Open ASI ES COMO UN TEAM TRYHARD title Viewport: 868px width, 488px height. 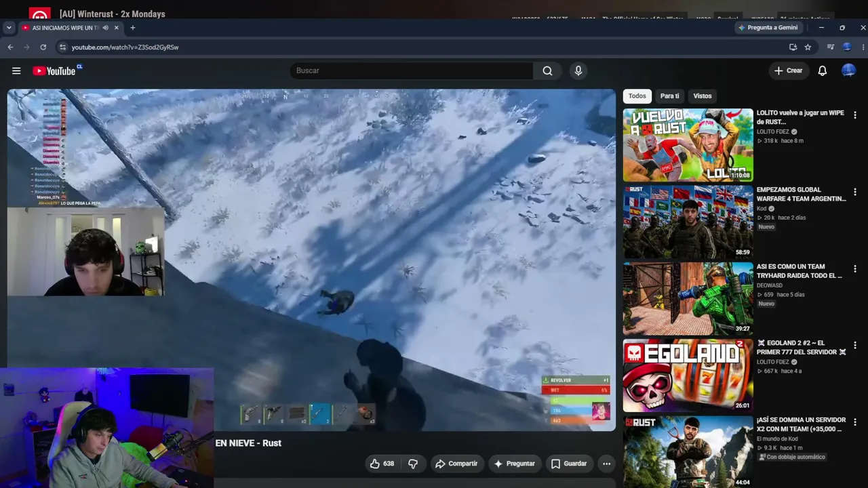click(800, 271)
